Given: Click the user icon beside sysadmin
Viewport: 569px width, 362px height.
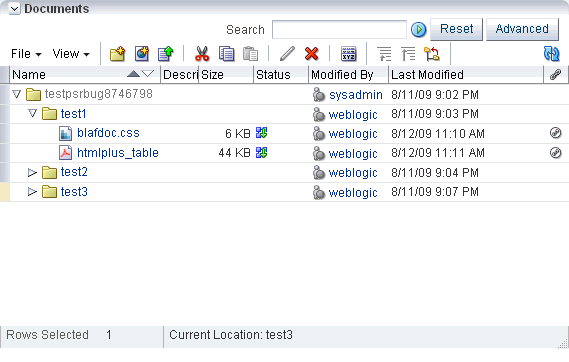Looking at the screenshot, I should (x=319, y=95).
